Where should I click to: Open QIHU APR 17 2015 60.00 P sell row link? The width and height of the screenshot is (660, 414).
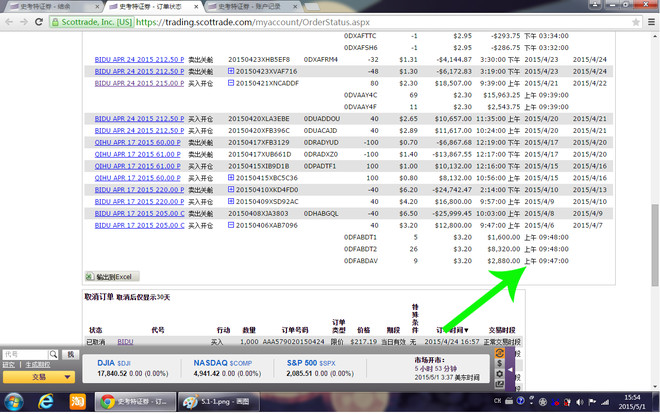tap(138, 143)
